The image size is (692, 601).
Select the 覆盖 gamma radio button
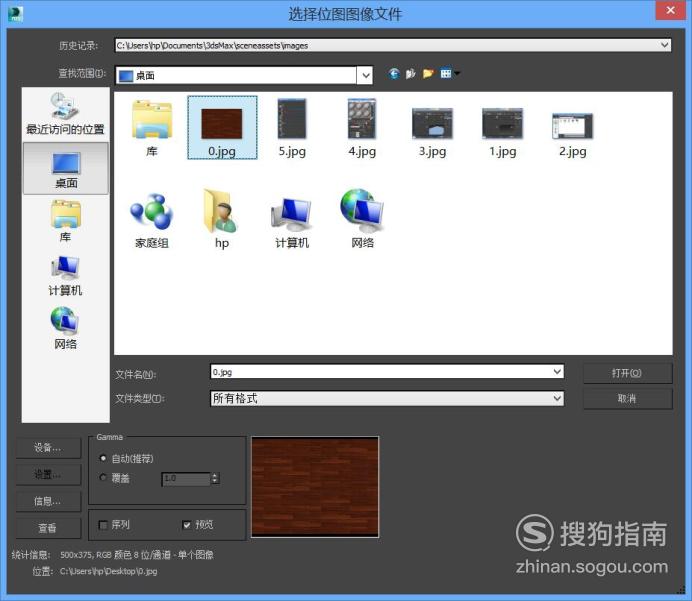tap(103, 477)
